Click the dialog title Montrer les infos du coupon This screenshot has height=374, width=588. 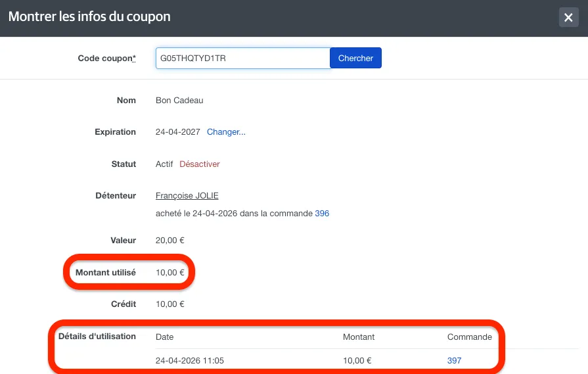click(89, 16)
